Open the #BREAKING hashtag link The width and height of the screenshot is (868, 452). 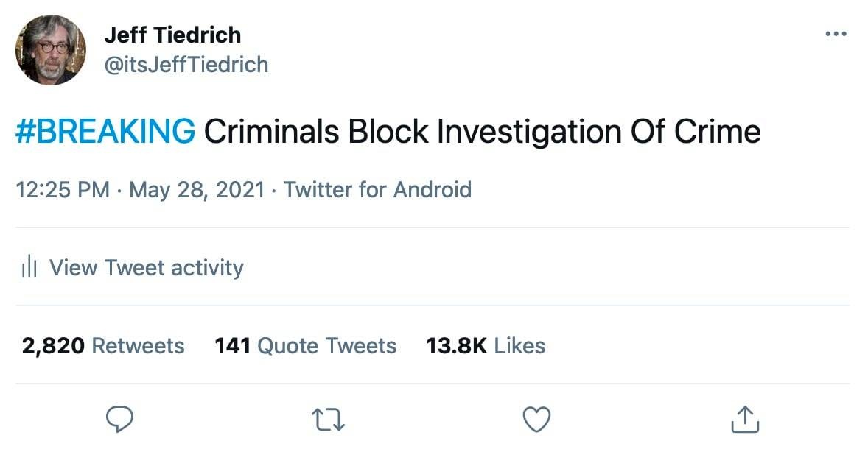click(105, 132)
